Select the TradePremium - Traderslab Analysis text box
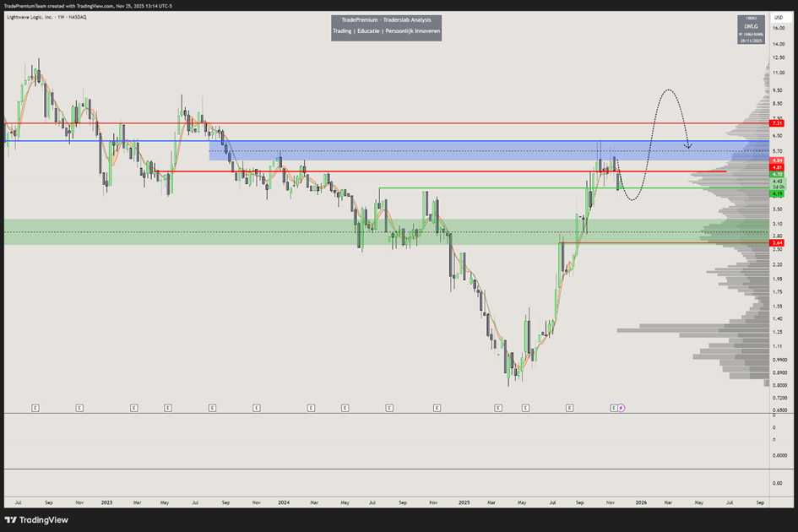798x532 pixels. 386,28
